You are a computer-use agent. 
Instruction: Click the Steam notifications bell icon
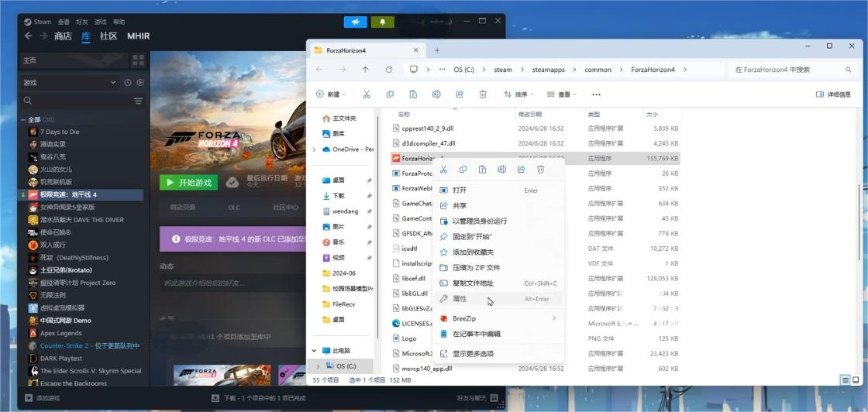382,22
